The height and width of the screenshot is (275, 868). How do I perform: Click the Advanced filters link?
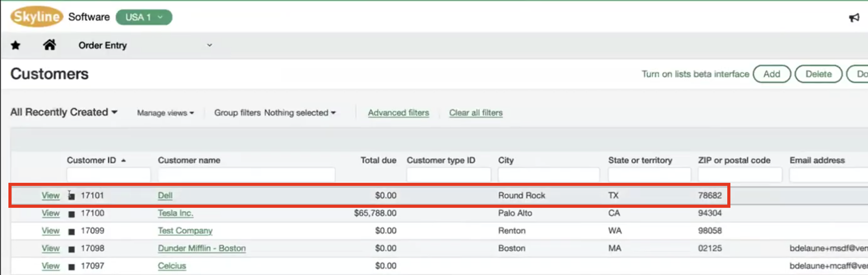(398, 113)
